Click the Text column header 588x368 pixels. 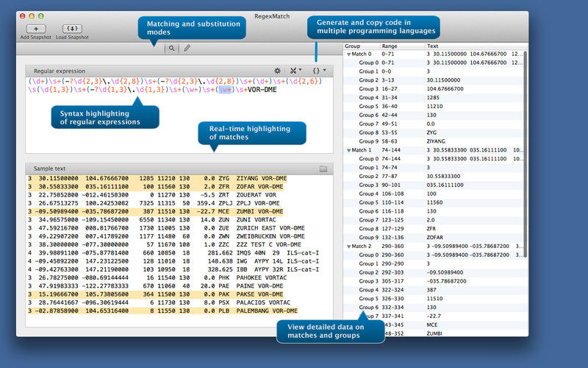tap(476, 46)
